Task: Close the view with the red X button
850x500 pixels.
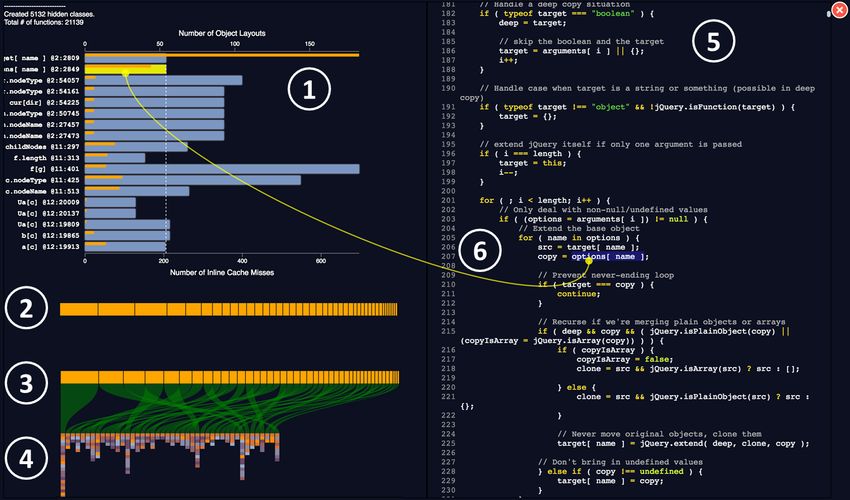Action: (x=840, y=11)
